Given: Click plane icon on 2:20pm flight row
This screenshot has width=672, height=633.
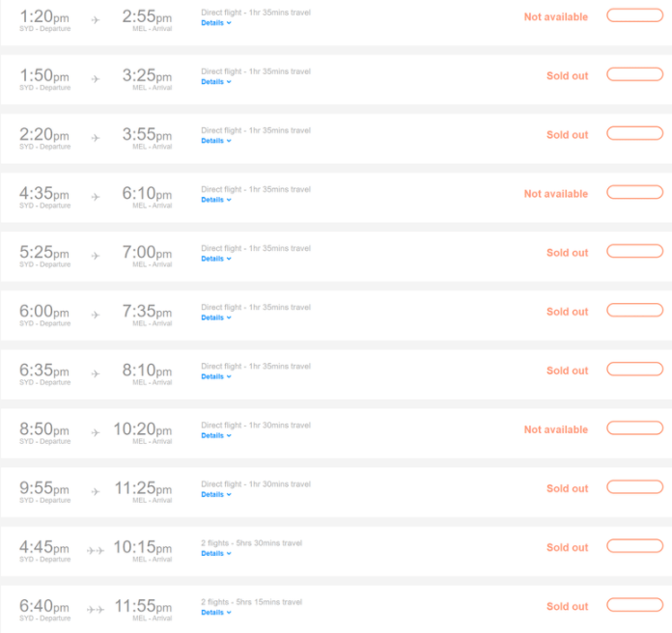Looking at the screenshot, I should 96,138.
